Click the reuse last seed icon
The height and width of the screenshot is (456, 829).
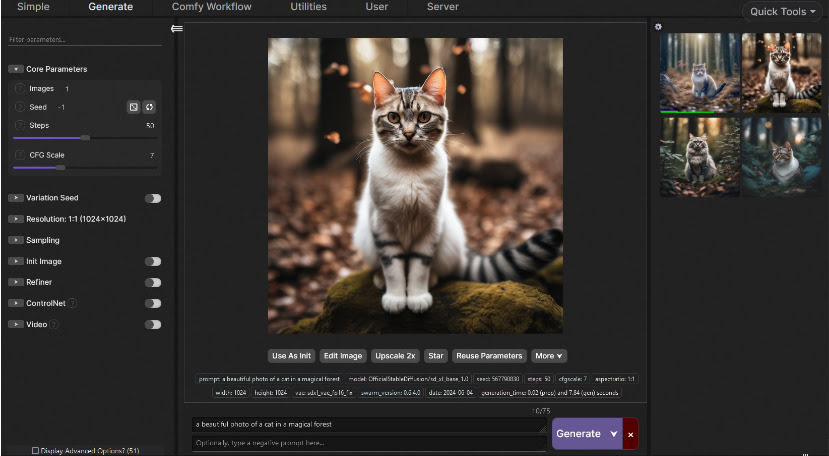pyautogui.click(x=150, y=107)
